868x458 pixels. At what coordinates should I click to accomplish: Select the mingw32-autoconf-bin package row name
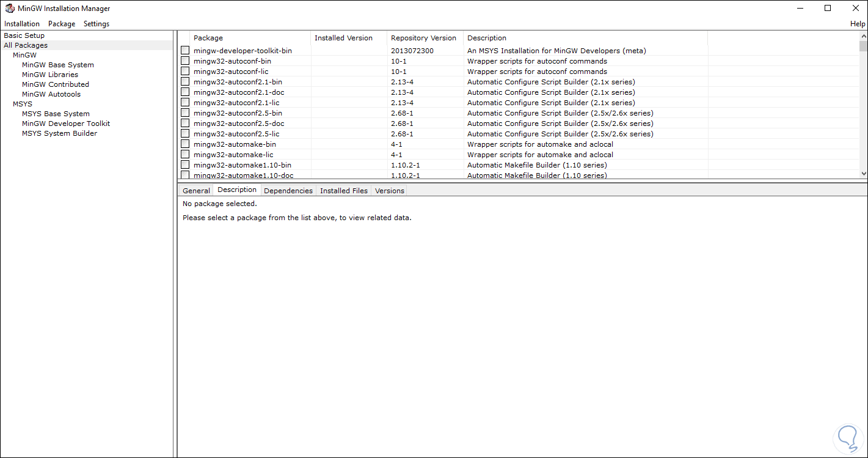click(x=232, y=61)
